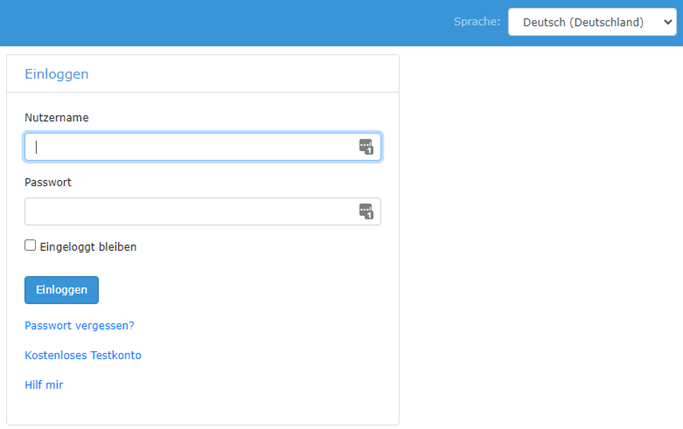Open the Passwort vergessen? link
Viewport: 683px width, 429px height.
tap(79, 325)
